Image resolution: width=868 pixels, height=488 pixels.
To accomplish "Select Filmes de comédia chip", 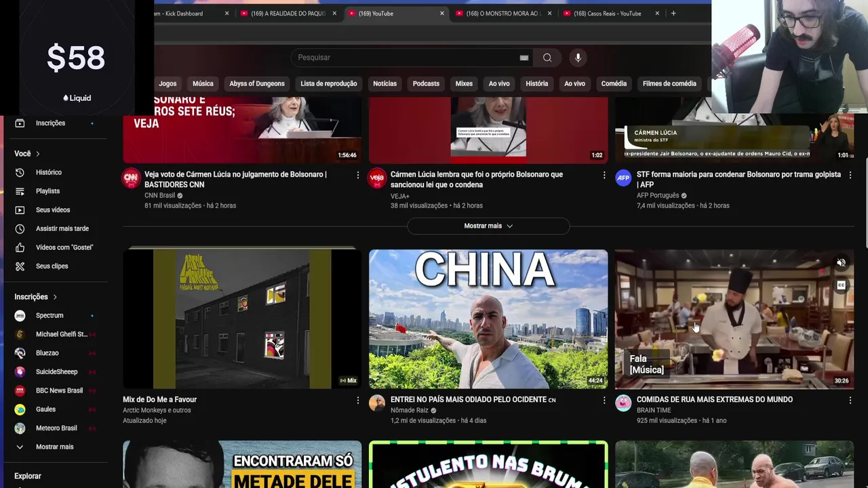I will click(x=669, y=83).
